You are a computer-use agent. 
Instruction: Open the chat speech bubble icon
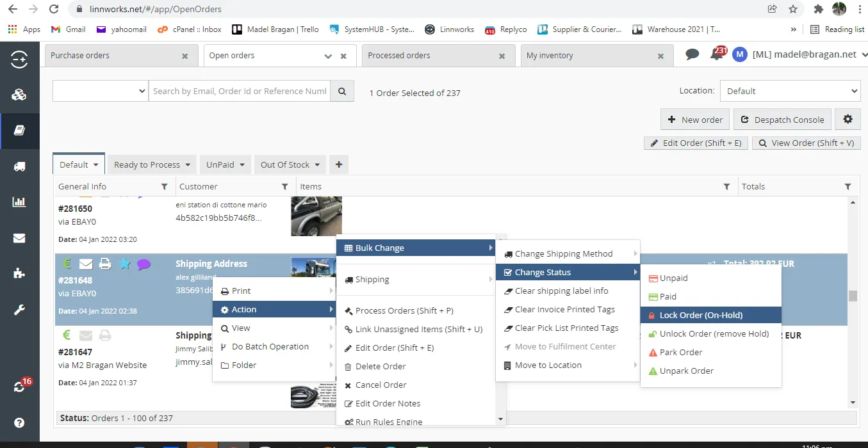[692, 54]
